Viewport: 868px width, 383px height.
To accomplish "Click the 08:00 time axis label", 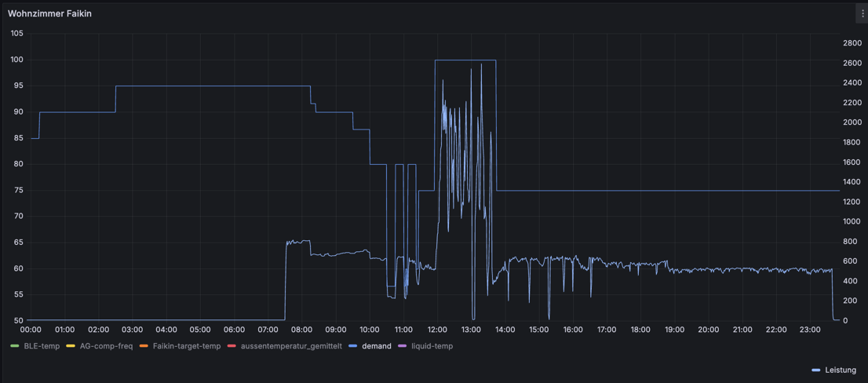I will (301, 330).
